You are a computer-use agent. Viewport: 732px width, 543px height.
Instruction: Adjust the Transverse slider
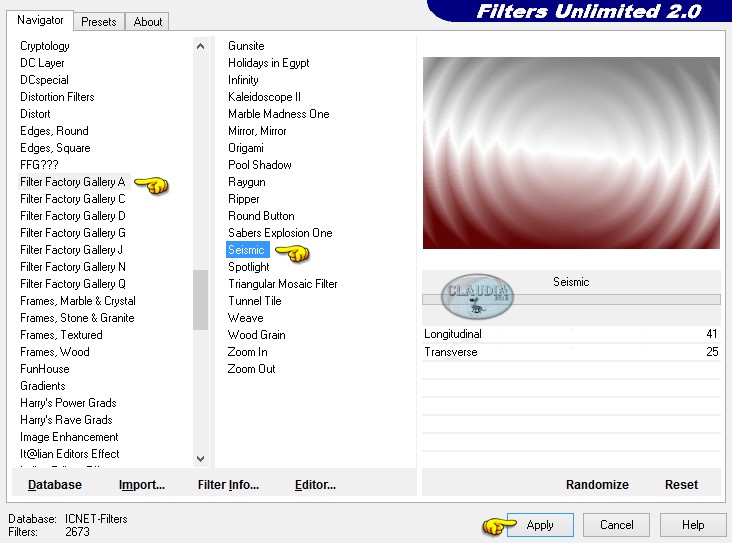(x=571, y=352)
